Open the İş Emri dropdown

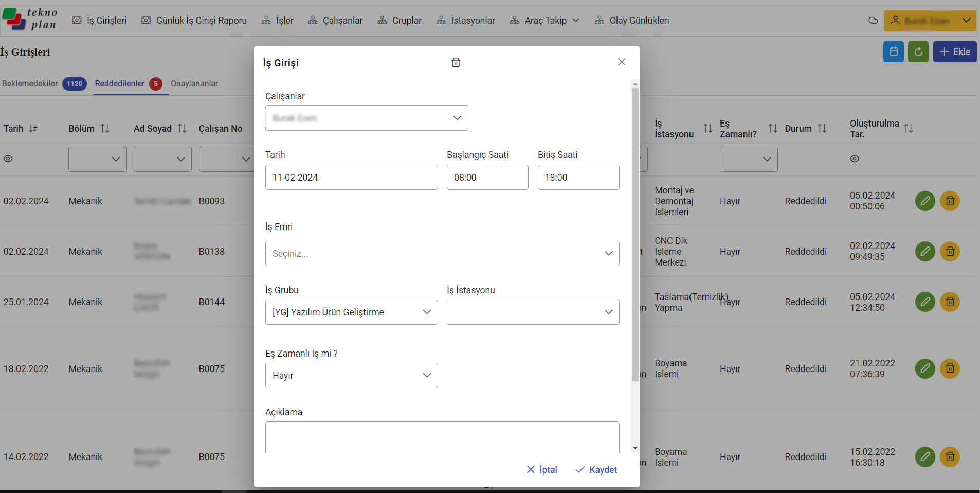pos(442,254)
